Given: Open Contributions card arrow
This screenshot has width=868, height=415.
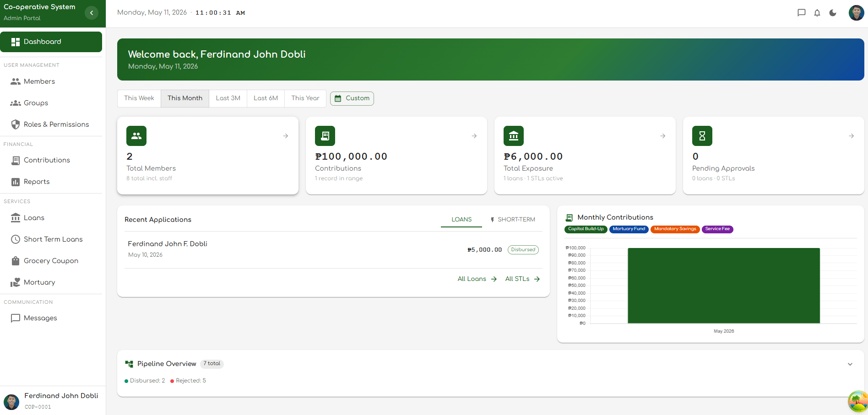Looking at the screenshot, I should [x=474, y=136].
